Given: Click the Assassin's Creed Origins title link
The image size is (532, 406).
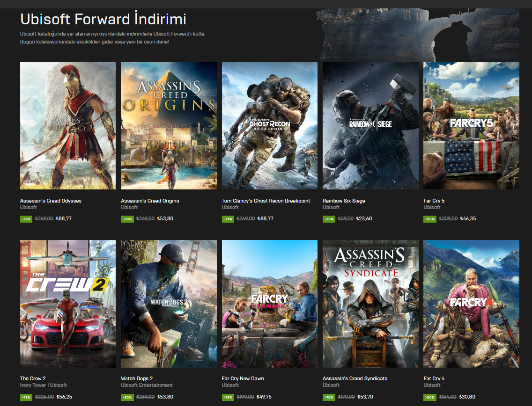Looking at the screenshot, I should click(150, 201).
